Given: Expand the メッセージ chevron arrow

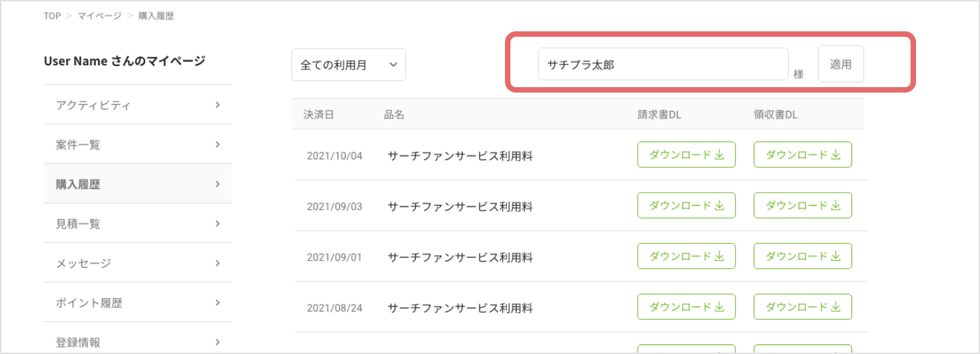Looking at the screenshot, I should click(x=218, y=263).
